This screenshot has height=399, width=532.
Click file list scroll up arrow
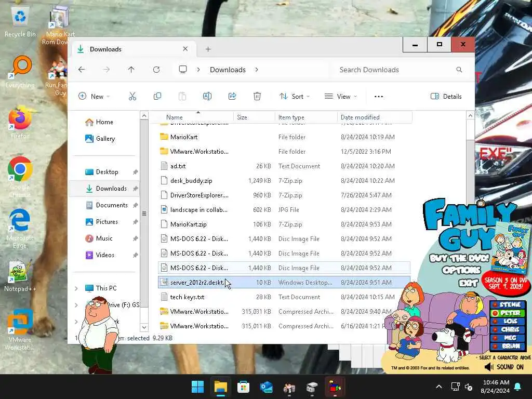[470, 116]
